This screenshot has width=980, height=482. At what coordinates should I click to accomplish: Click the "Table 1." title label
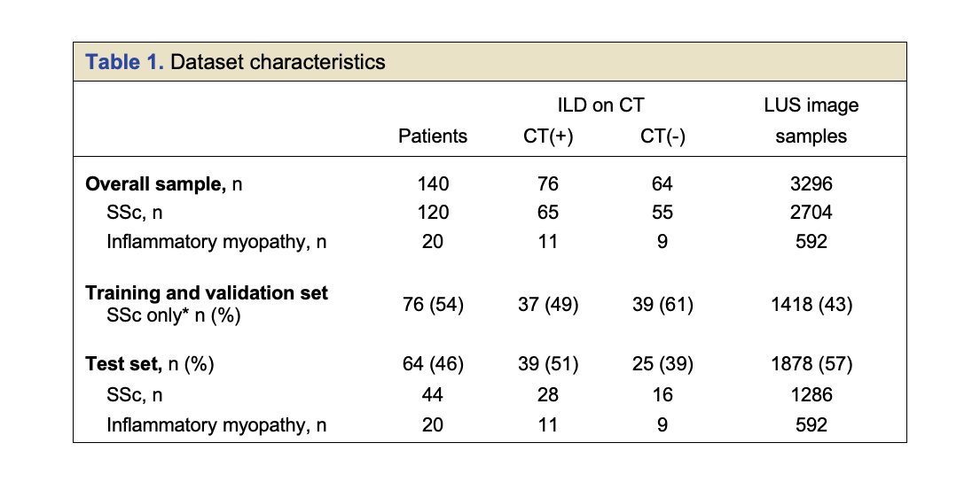[124, 62]
